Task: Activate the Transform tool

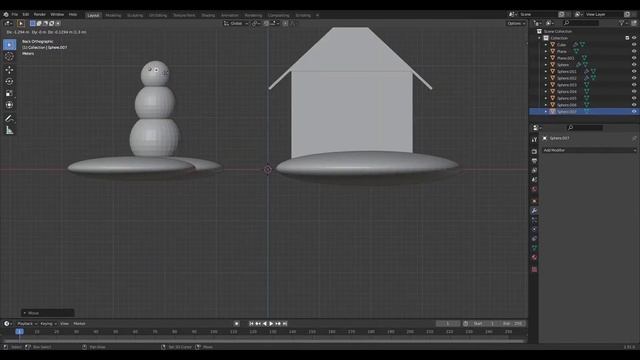Action: (x=9, y=105)
